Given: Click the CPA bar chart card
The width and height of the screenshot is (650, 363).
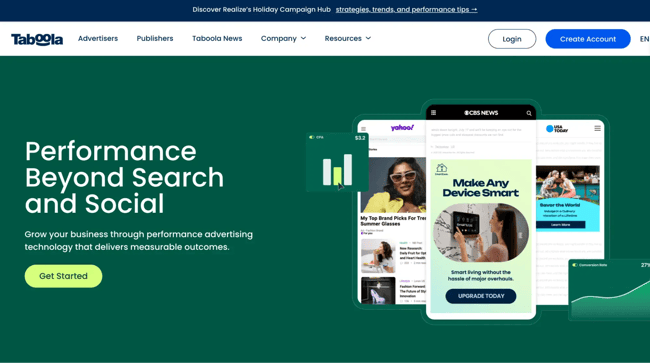Looking at the screenshot, I should (337, 162).
